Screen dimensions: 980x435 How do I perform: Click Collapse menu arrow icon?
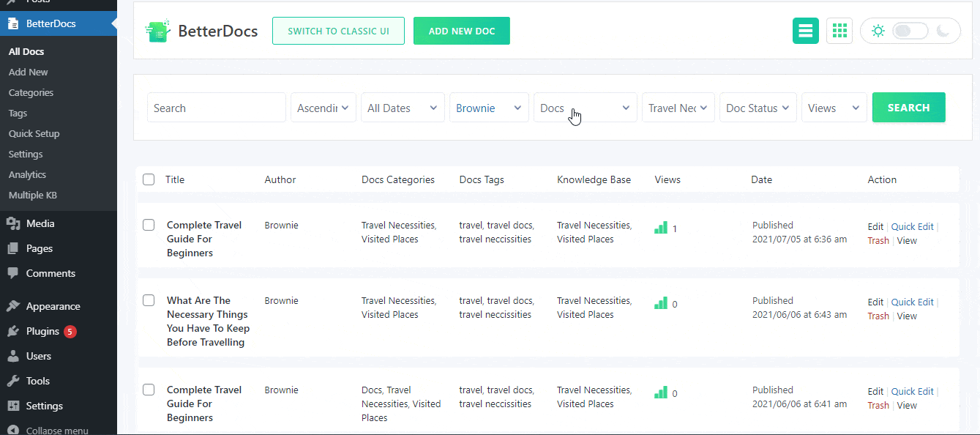13,430
